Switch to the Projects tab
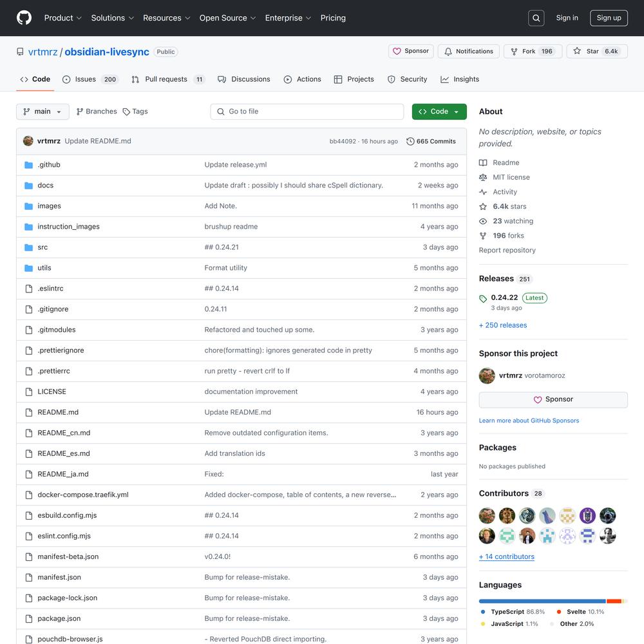The image size is (644, 644). coord(354,79)
